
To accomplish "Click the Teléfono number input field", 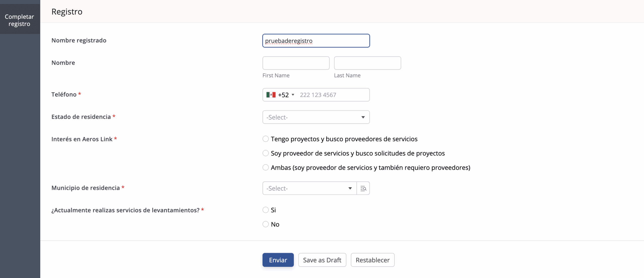I will [332, 95].
